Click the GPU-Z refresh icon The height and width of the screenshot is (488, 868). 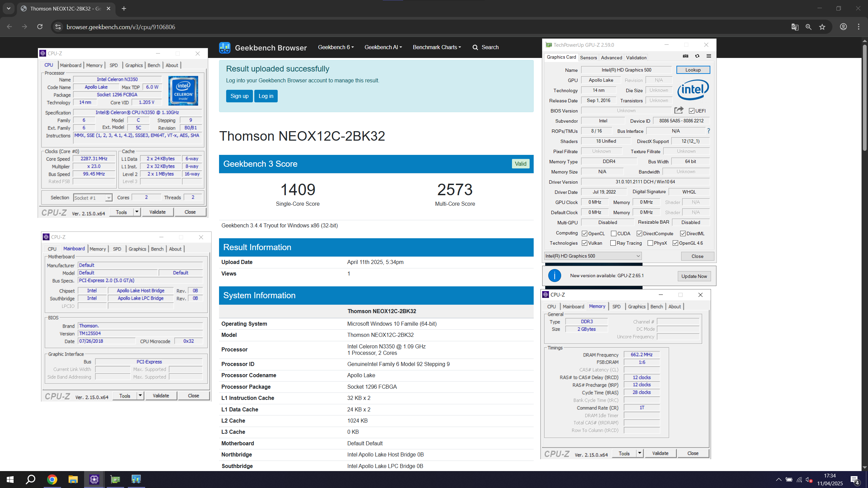697,56
